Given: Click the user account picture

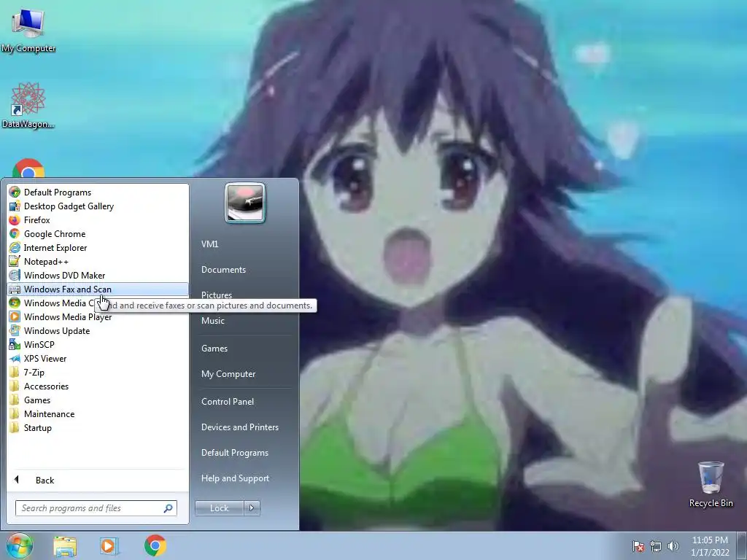Looking at the screenshot, I should 245,203.
